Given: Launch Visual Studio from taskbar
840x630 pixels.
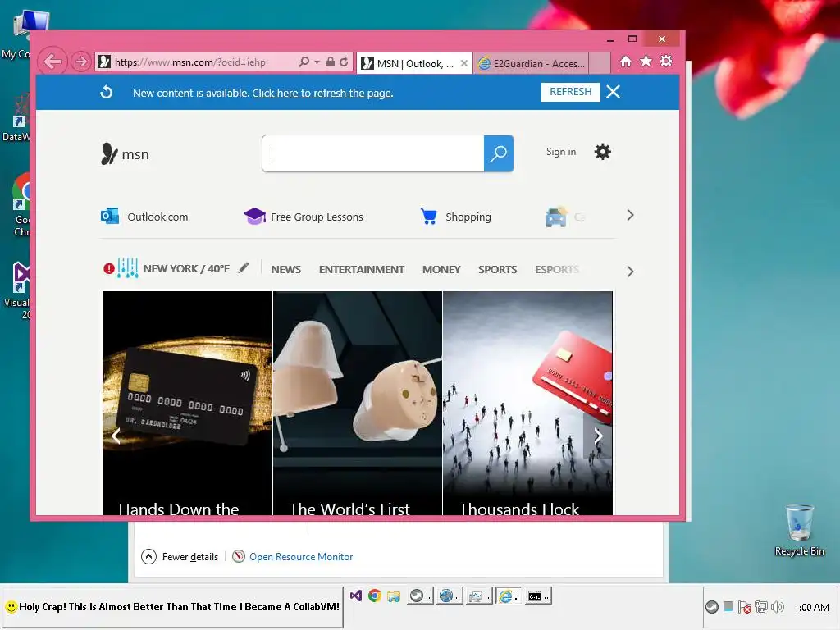Looking at the screenshot, I should click(x=356, y=596).
